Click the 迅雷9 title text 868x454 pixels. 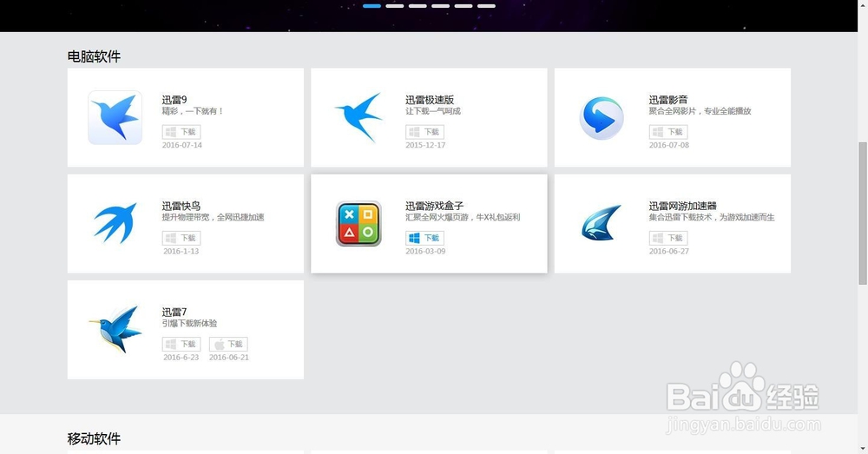[174, 100]
